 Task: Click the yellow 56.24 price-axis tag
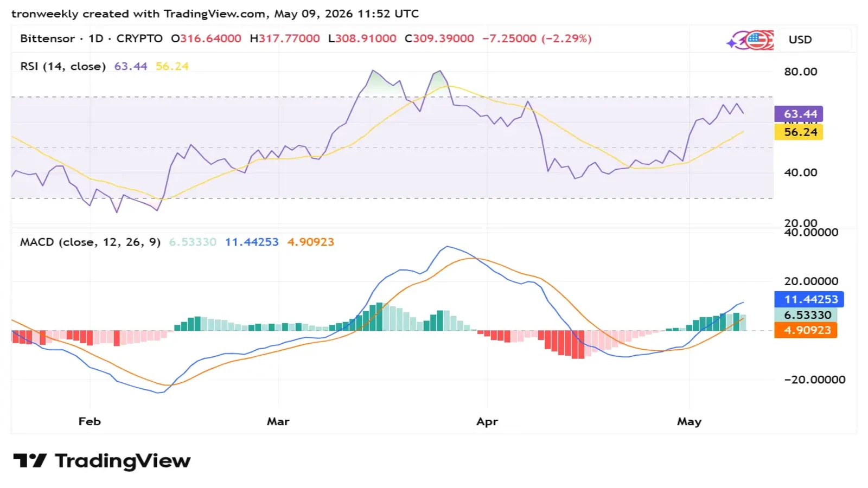(799, 132)
